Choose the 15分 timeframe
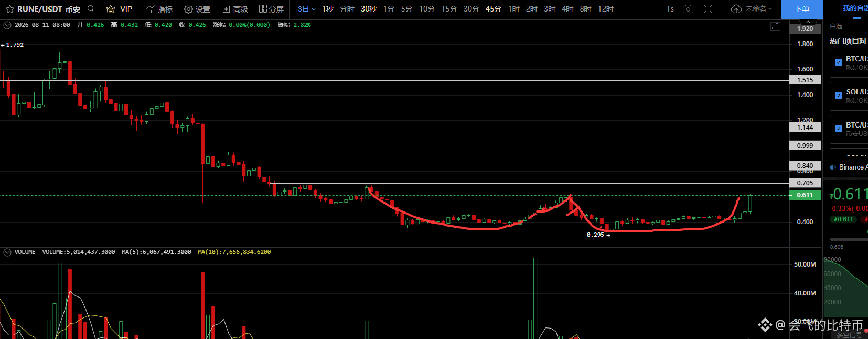Viewport: 868px width, 339px height. (449, 9)
